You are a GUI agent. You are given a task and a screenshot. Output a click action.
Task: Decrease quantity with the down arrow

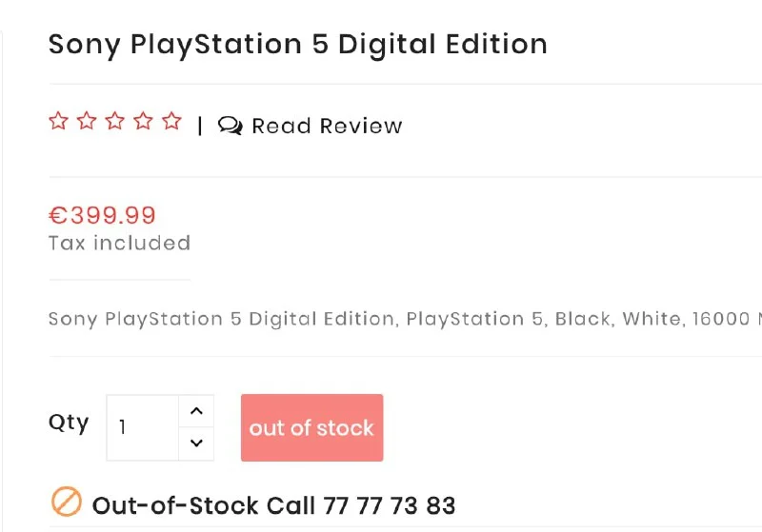pyautogui.click(x=196, y=443)
